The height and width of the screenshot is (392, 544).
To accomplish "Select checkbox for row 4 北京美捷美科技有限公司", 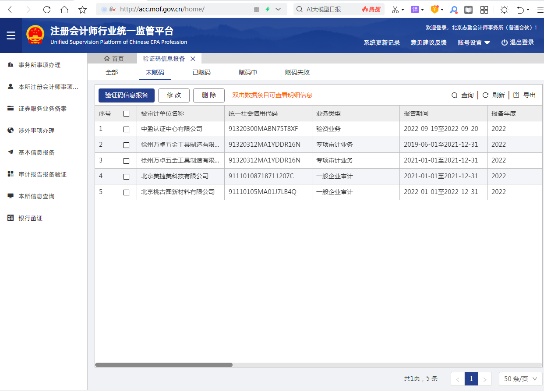I will point(126,177).
